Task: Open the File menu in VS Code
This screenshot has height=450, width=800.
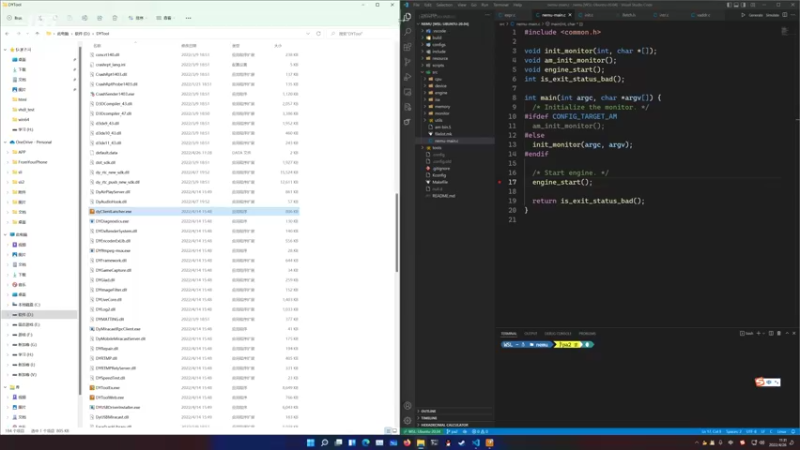Action: coord(416,5)
